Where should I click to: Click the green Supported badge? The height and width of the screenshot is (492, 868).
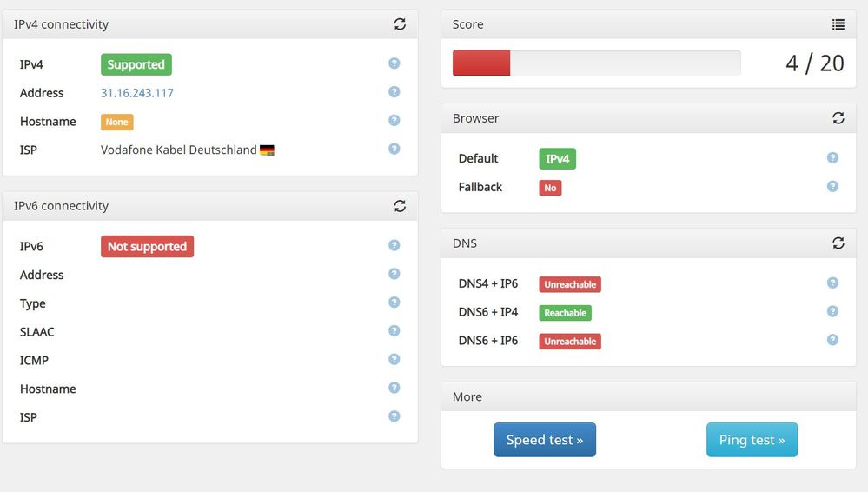136,64
